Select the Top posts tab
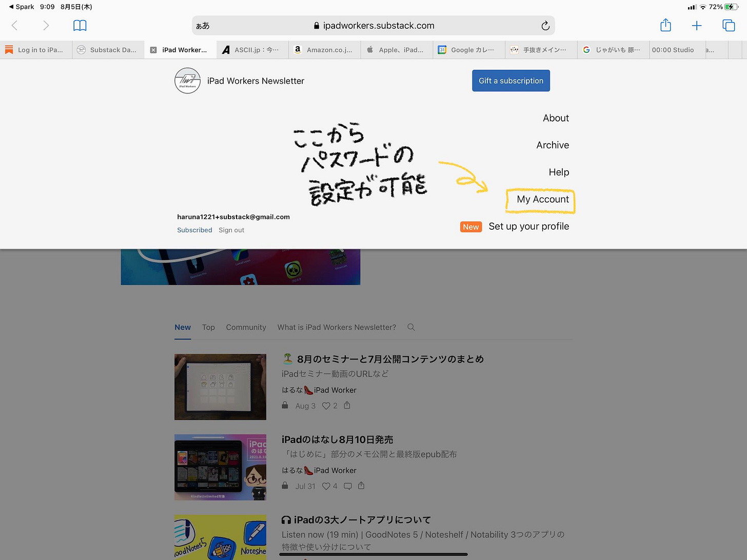 (208, 327)
